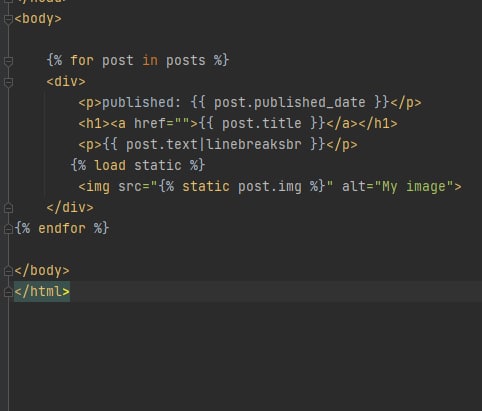Click fold marker beside endfor tag
482x411 pixels.
point(8,229)
